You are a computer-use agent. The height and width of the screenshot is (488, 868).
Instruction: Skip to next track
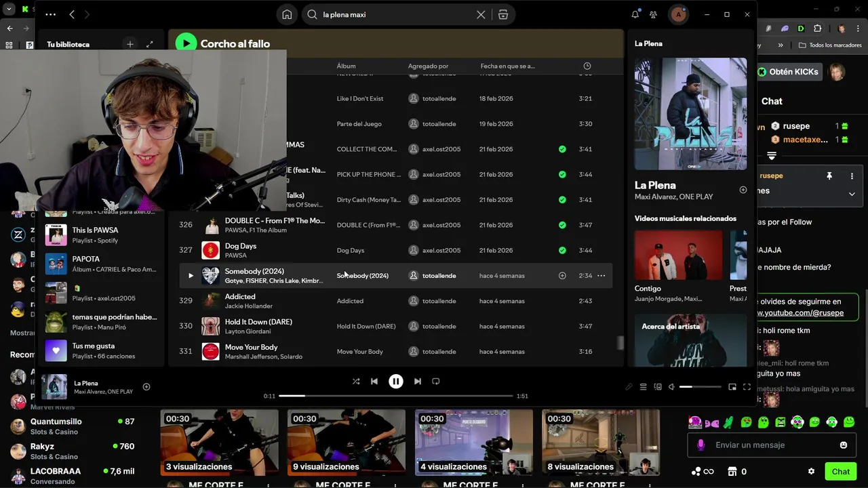[418, 382]
